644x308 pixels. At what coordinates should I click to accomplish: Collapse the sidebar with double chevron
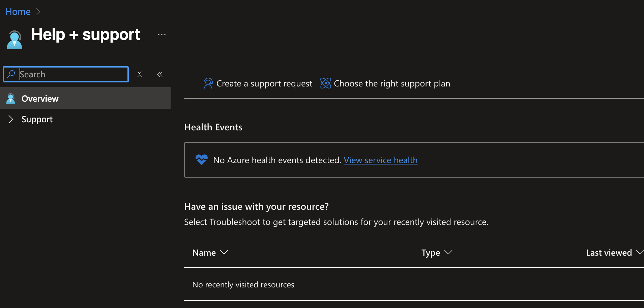[160, 74]
